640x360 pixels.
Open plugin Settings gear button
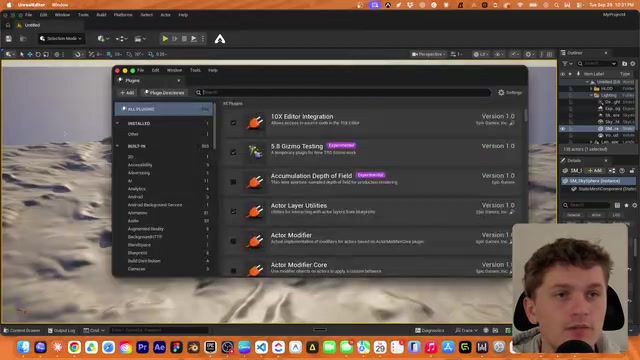tap(510, 93)
